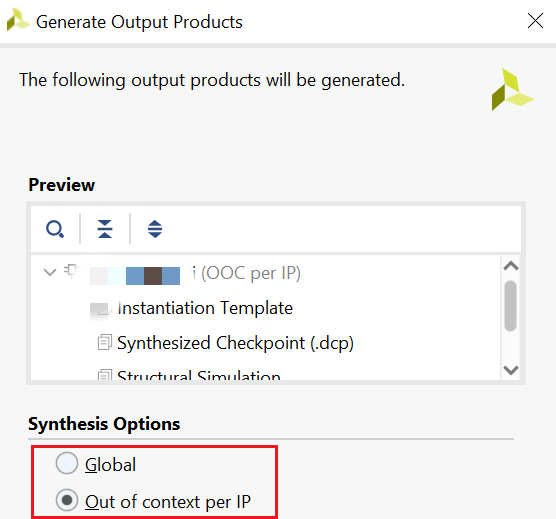556x519 pixels.
Task: Click the IP block icon beside OOC per IP
Action: click(x=71, y=272)
